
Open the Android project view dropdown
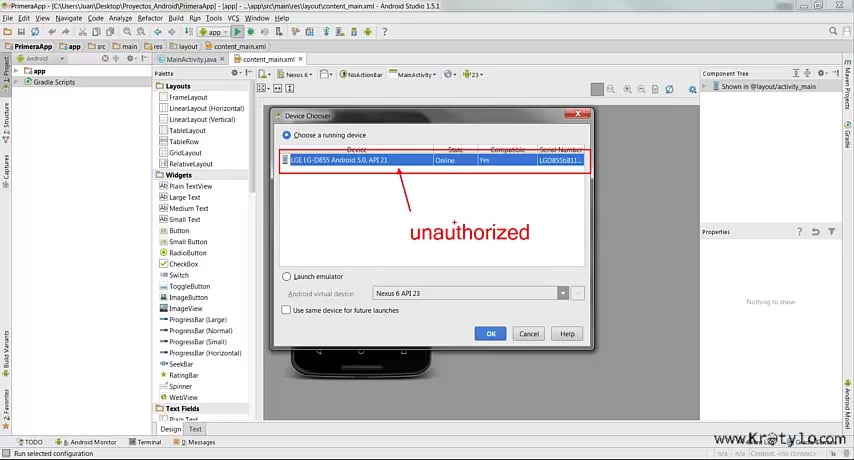pyautogui.click(x=40, y=58)
